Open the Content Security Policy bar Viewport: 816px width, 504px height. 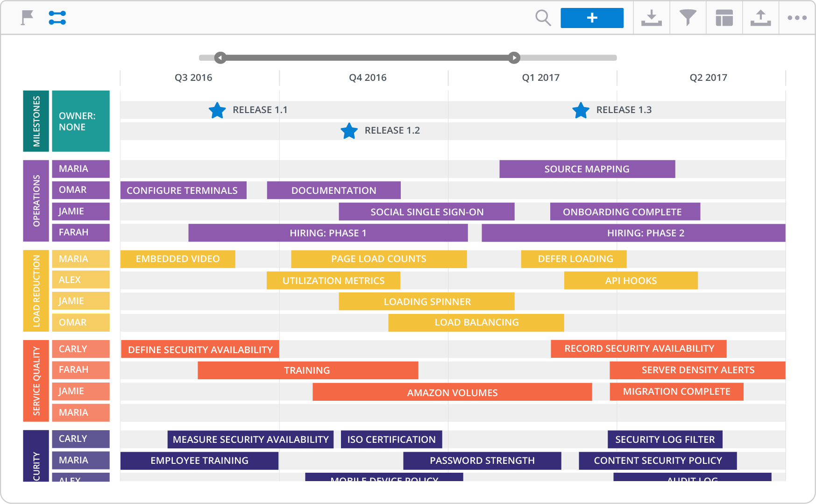[x=658, y=461]
